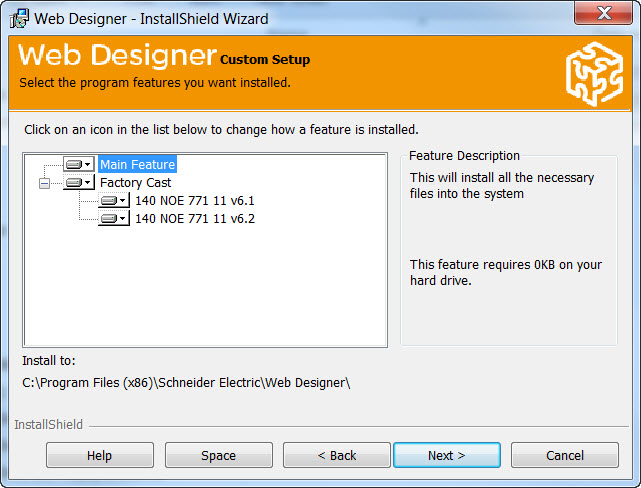Screen dimensions: 641x488
Task: Click the 'This will install all the necessary' description text
Action: [502, 186]
